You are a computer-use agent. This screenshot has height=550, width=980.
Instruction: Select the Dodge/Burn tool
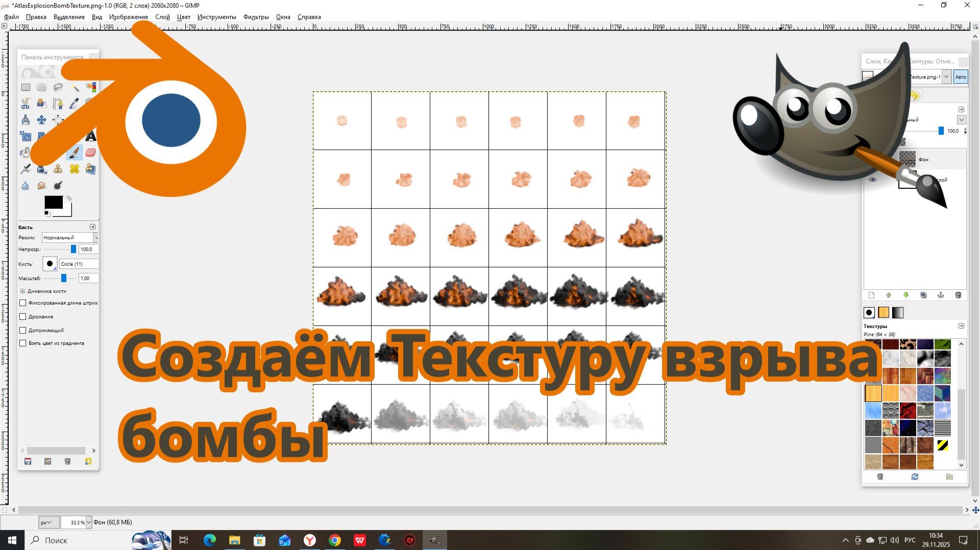58,185
